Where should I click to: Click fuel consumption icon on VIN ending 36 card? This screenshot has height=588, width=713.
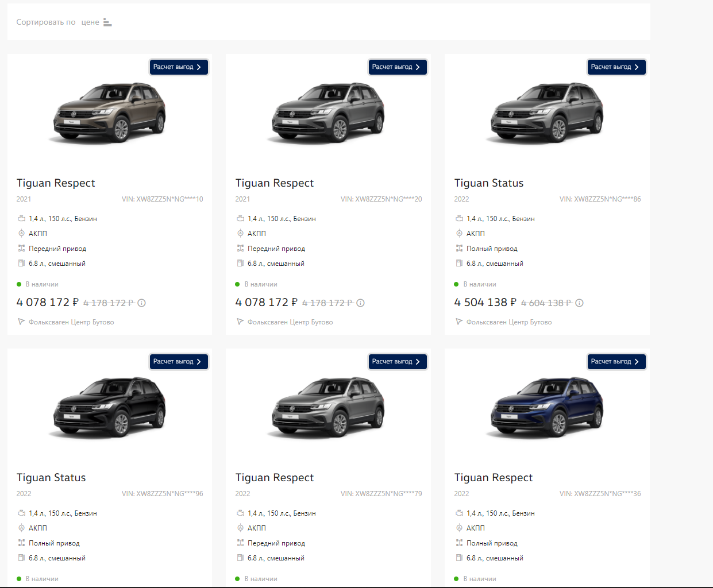(459, 558)
